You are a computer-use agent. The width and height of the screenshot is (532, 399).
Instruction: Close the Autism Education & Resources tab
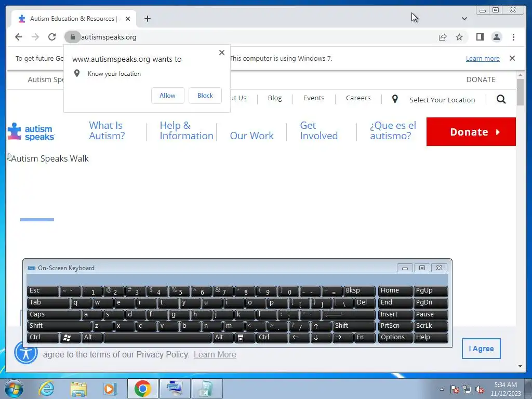click(x=128, y=19)
